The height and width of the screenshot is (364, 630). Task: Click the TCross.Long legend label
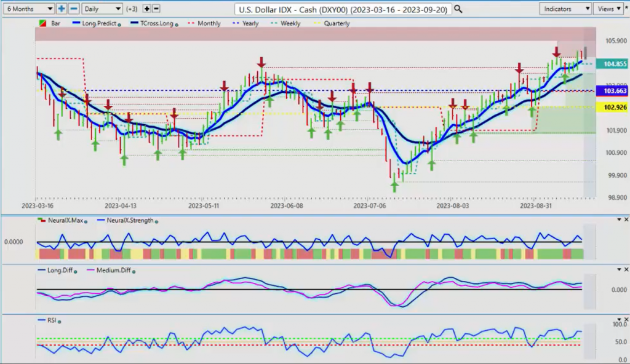coord(157,23)
